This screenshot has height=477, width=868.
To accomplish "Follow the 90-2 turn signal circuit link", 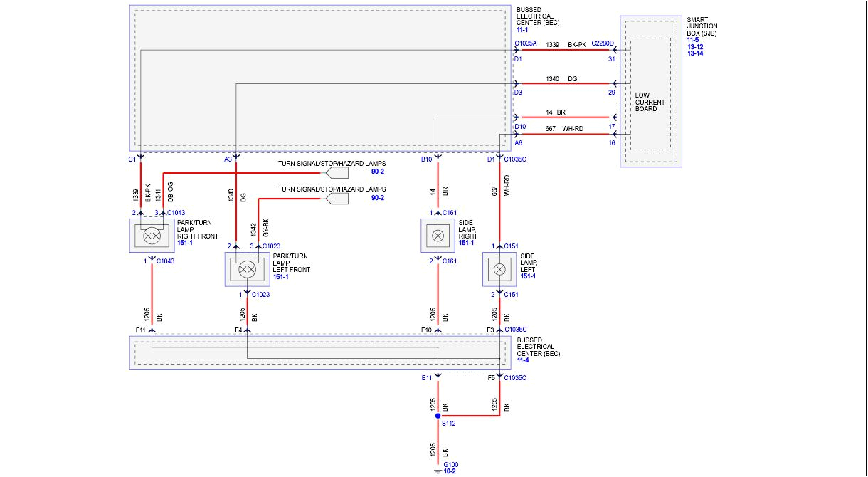I will [x=377, y=170].
